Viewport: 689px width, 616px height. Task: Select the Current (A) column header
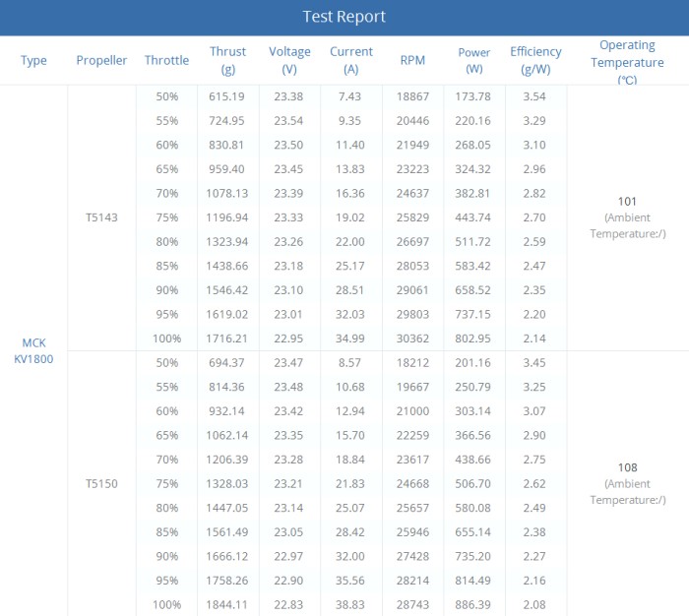351,60
